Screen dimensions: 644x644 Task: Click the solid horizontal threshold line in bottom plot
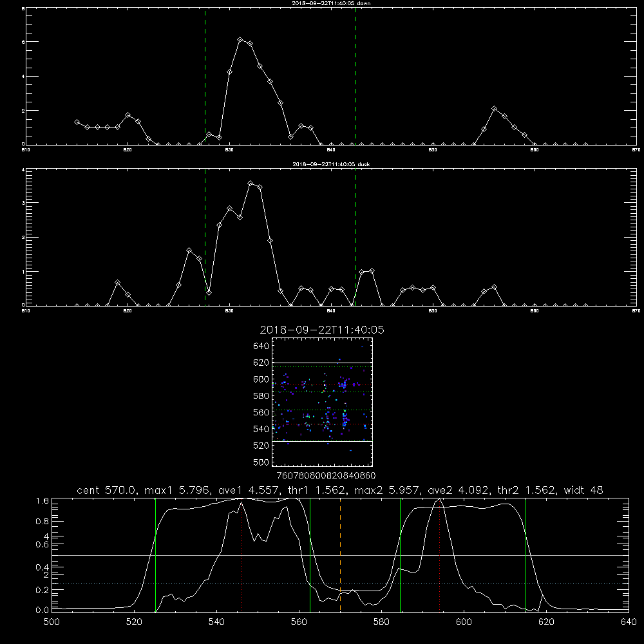(340, 555)
